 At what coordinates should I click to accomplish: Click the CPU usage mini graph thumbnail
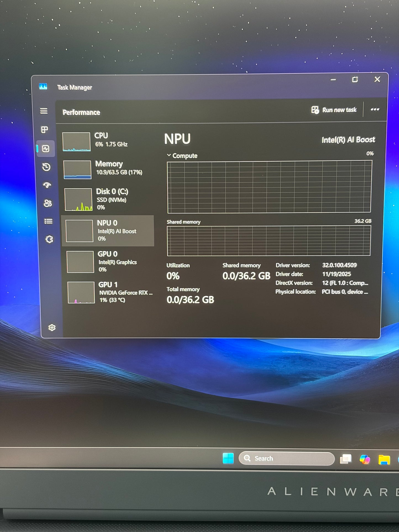(76, 142)
